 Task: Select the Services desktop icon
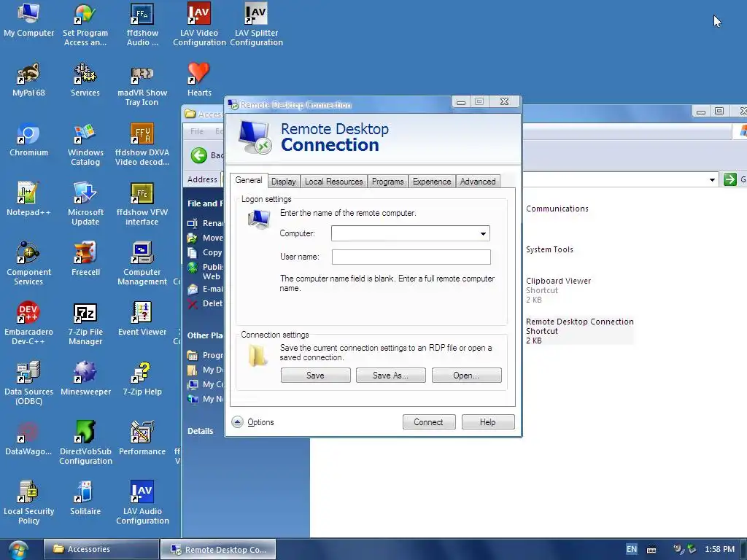click(85, 80)
